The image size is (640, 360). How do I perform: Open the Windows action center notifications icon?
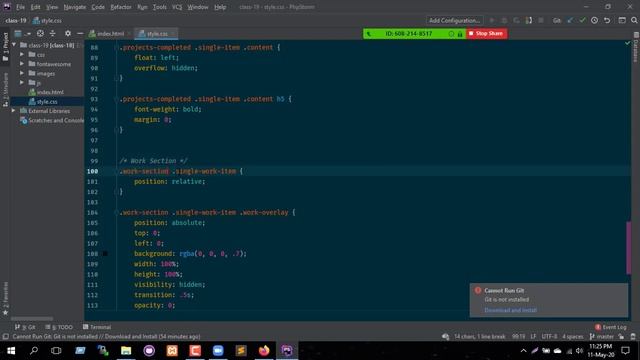(x=625, y=351)
